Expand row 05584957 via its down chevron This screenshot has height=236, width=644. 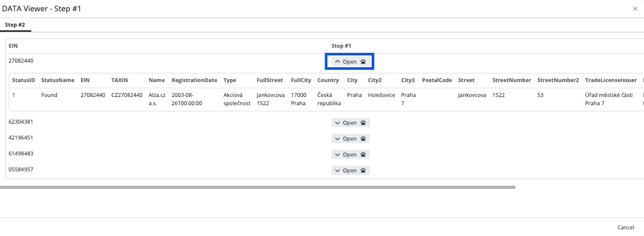(337, 170)
